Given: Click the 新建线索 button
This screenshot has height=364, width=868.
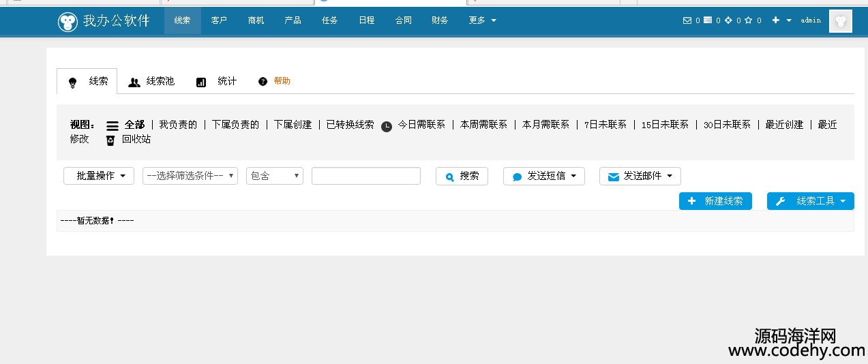Looking at the screenshot, I should tap(715, 201).
